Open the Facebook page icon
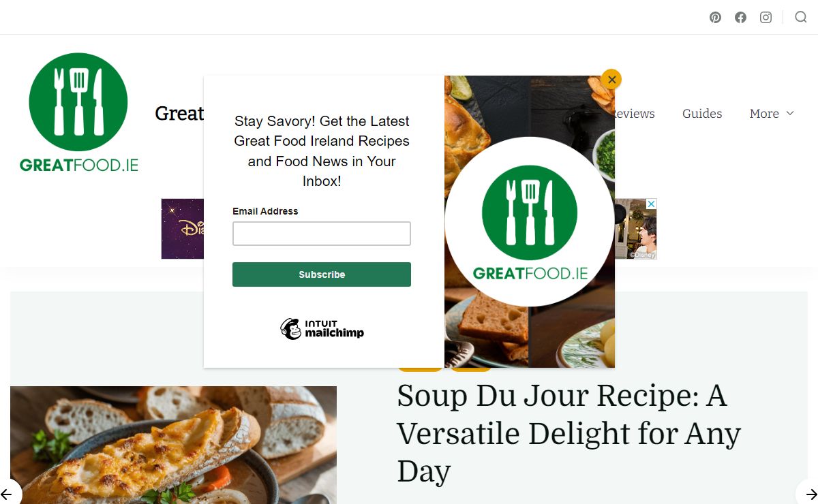Screen dimensions: 818x504 pyautogui.click(x=740, y=18)
